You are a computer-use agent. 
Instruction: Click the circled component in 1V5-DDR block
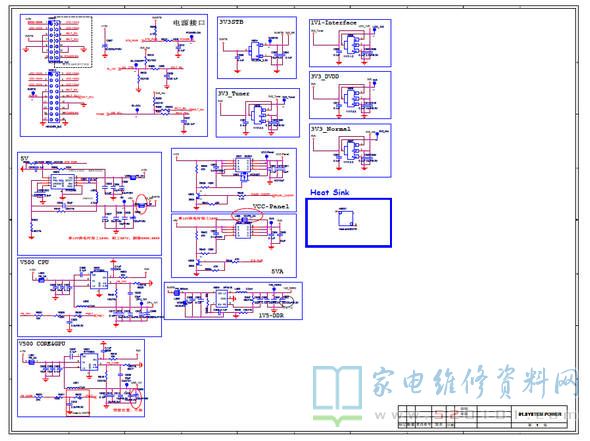pyautogui.click(x=289, y=302)
